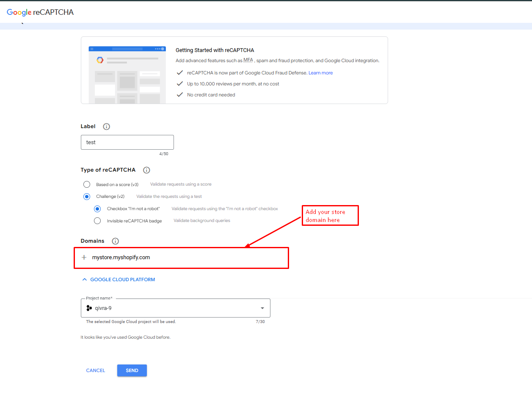The height and width of the screenshot is (400, 532).
Task: Open the Project name dropdown arrow
Action: pos(262,308)
